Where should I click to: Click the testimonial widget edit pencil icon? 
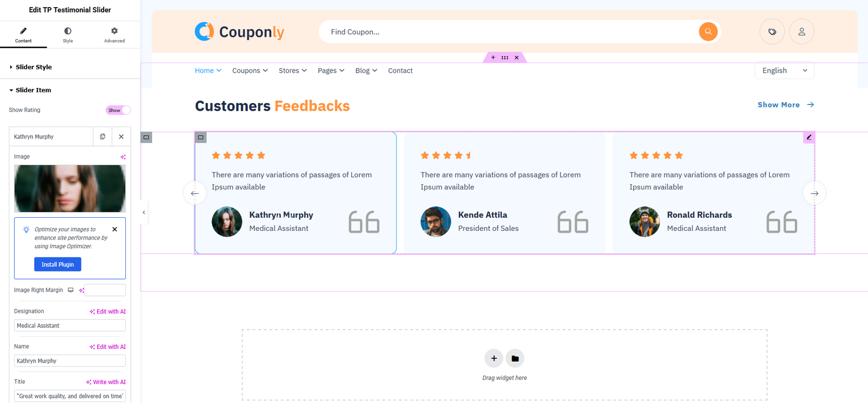click(x=809, y=137)
